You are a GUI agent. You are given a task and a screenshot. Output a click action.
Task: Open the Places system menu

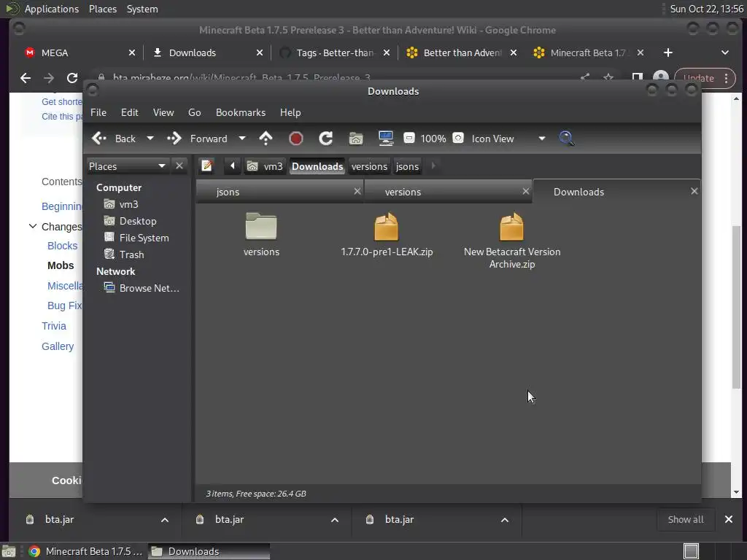point(103,9)
